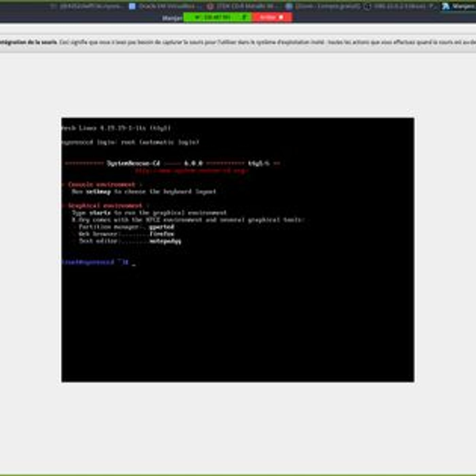
Task: Click the "notepadqq" text editor entry
Action: [x=165, y=241]
